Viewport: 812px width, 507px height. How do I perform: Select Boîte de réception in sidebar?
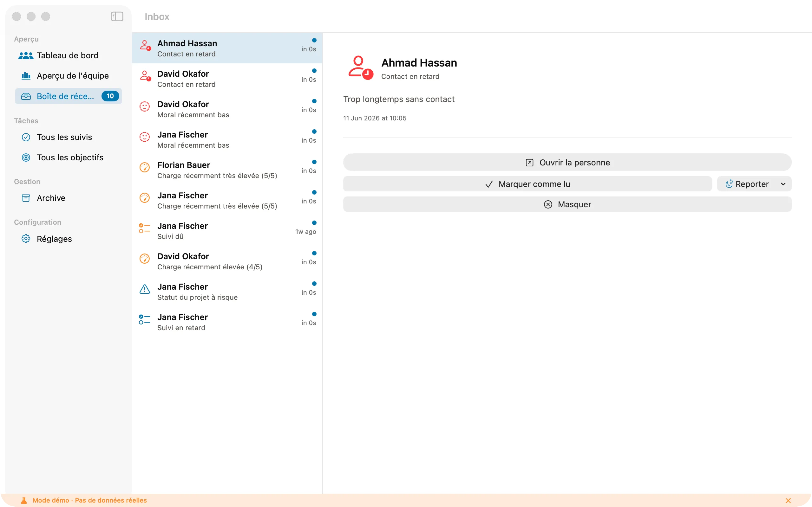[69, 96]
